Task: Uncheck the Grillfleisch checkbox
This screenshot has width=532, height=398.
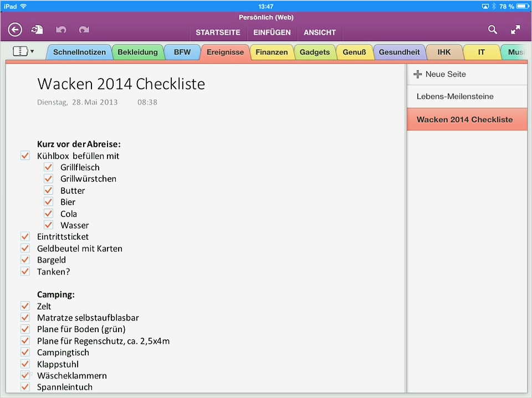Action: pos(48,167)
